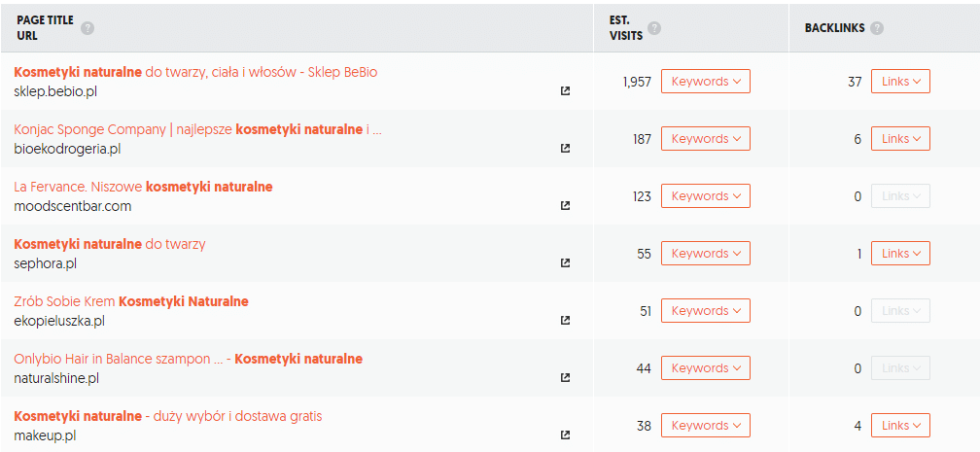Open moodscentbar.com external link icon
Viewport: 980px width, 452px height.
[565, 206]
